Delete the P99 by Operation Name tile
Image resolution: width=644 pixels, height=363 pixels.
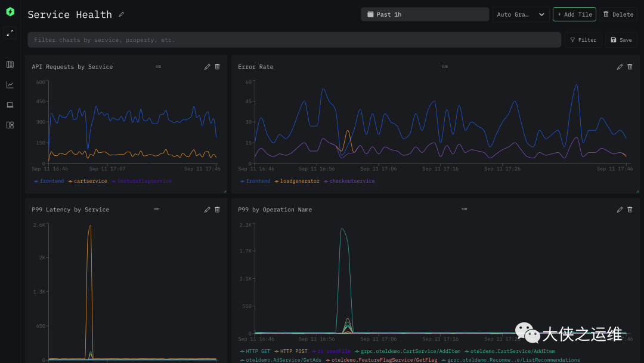[630, 210]
